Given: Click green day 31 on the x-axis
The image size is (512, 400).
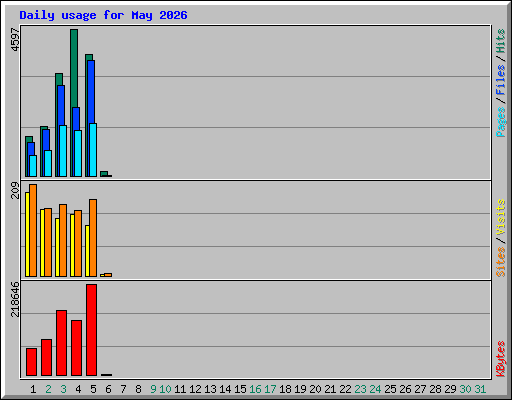Looking at the screenshot, I should [480, 389].
